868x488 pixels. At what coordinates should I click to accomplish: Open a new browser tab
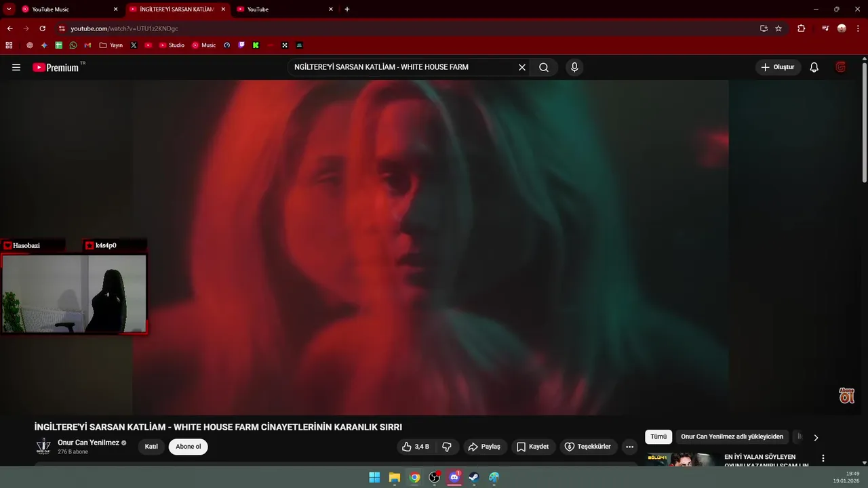coord(347,9)
